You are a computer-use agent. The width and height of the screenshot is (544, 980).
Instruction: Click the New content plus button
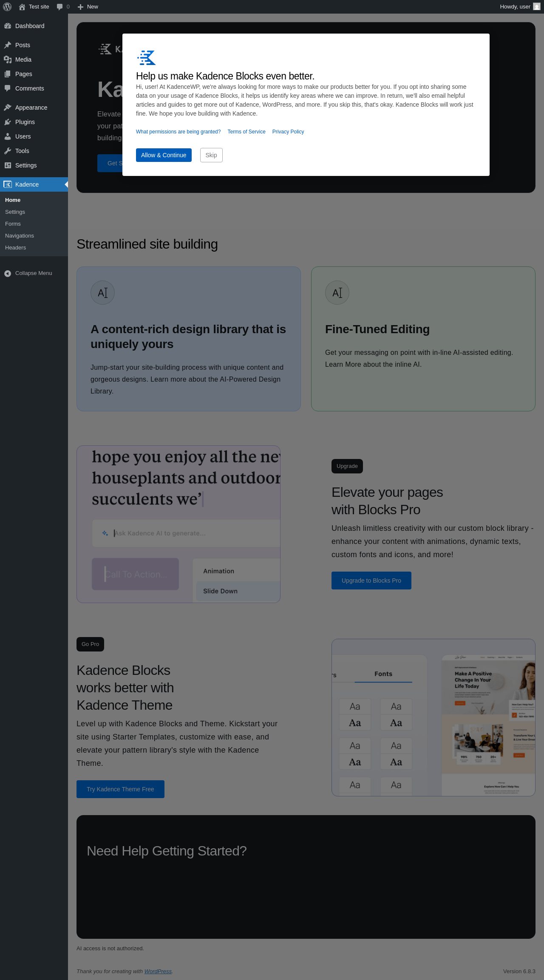coord(88,7)
